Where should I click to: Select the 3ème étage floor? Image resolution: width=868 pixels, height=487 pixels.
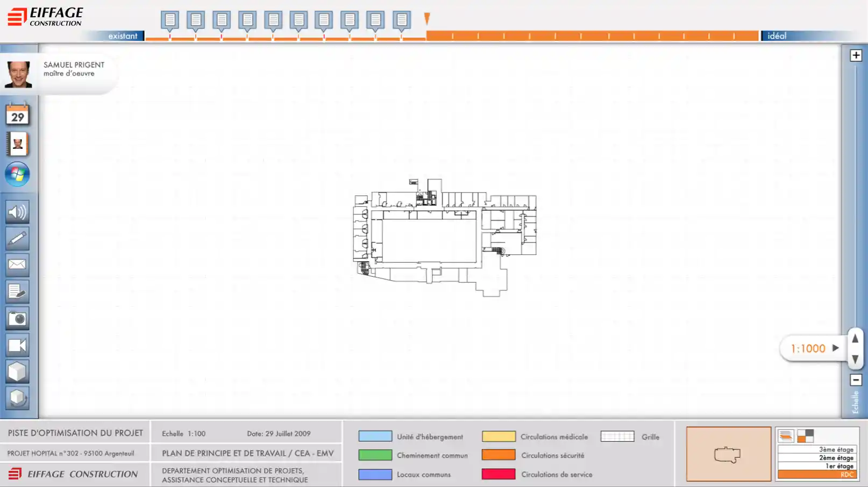click(x=817, y=449)
